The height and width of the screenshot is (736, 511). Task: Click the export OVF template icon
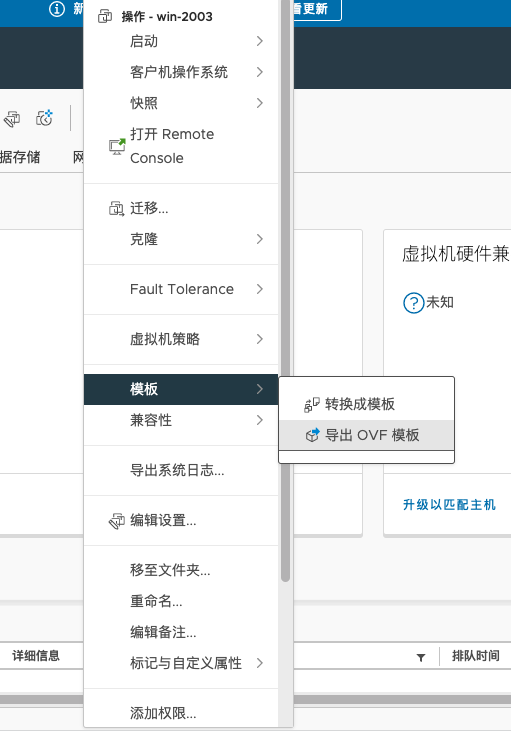point(313,435)
